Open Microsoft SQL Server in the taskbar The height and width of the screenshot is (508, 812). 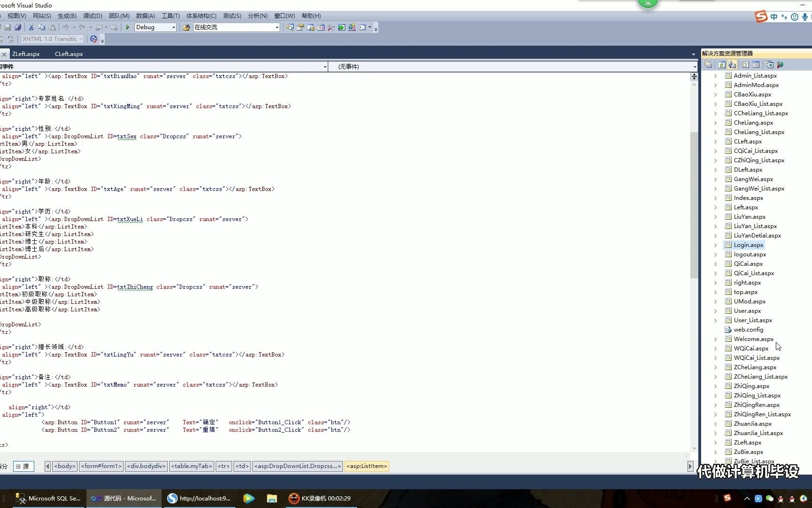coord(48,499)
